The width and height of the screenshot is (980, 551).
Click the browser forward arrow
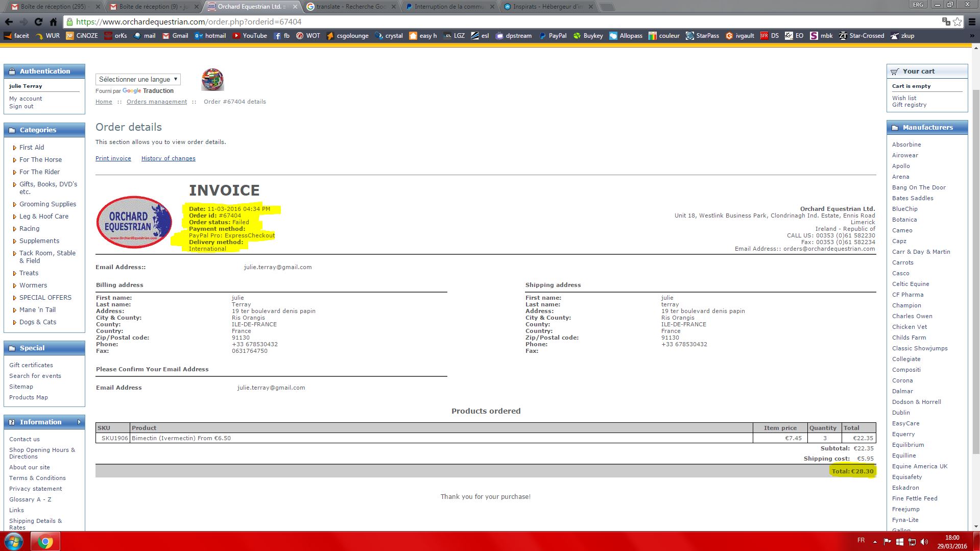(23, 22)
